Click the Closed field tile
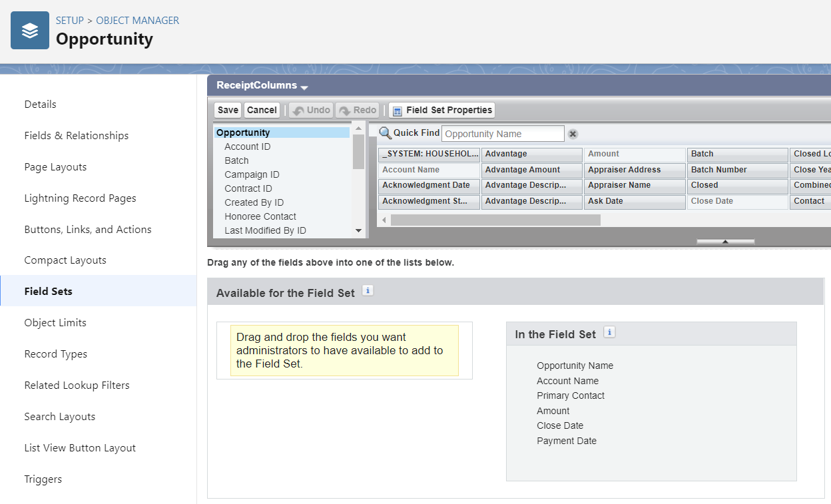 click(738, 186)
